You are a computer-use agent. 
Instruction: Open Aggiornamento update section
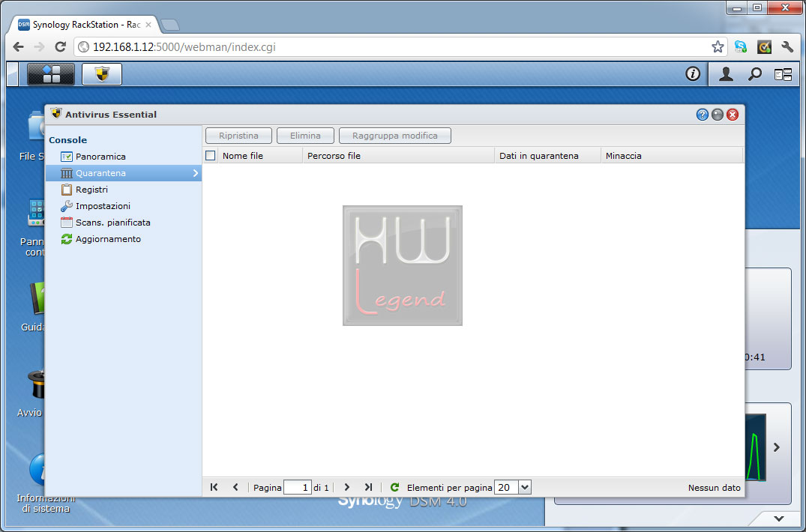124,239
